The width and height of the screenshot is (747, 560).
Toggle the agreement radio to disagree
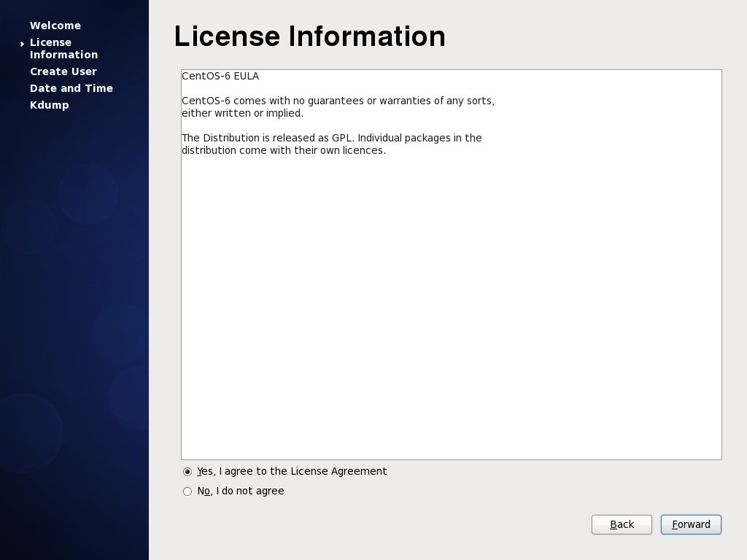click(x=187, y=491)
